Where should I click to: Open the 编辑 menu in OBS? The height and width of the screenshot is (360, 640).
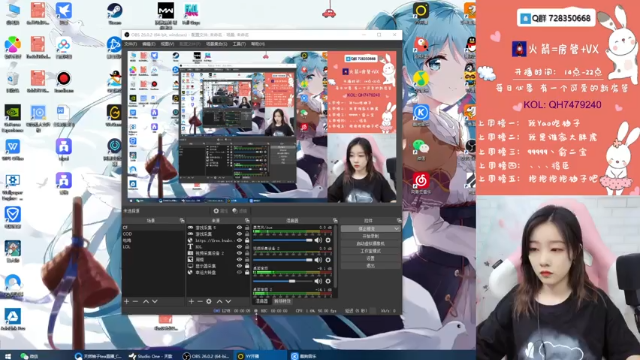[x=149, y=44]
